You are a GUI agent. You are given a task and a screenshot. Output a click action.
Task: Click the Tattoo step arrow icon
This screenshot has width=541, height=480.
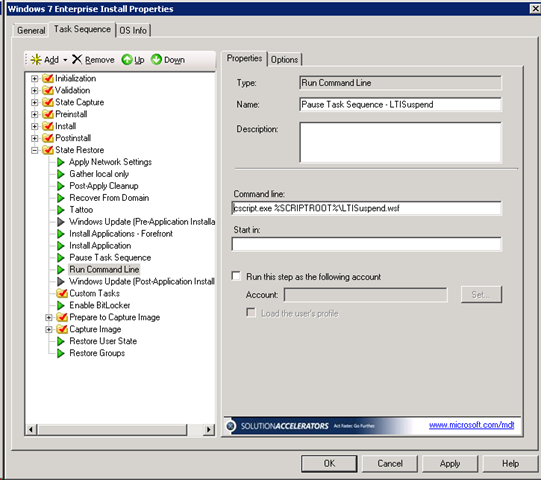coord(61,210)
